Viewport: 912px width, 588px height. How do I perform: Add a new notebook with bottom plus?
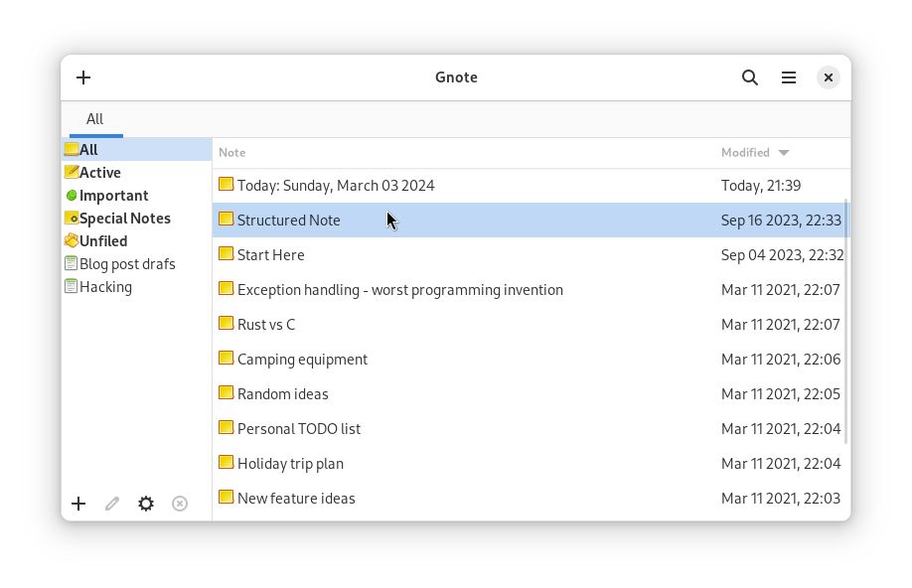click(78, 504)
